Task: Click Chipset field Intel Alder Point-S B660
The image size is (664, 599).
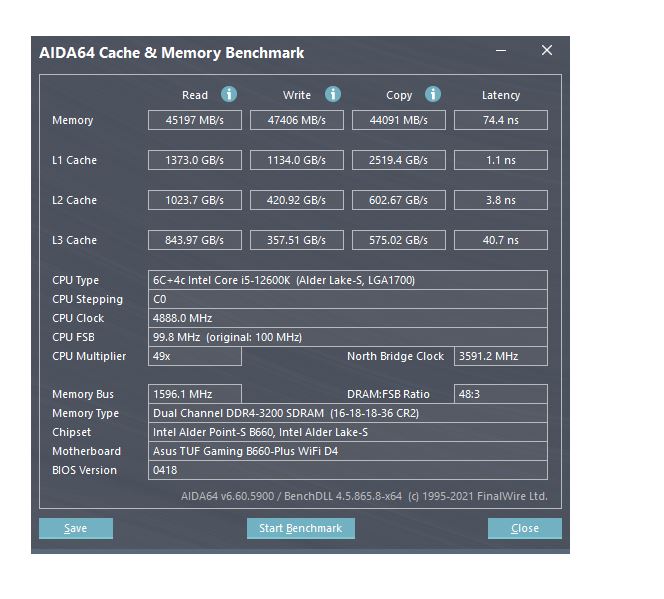Action: pos(348,432)
